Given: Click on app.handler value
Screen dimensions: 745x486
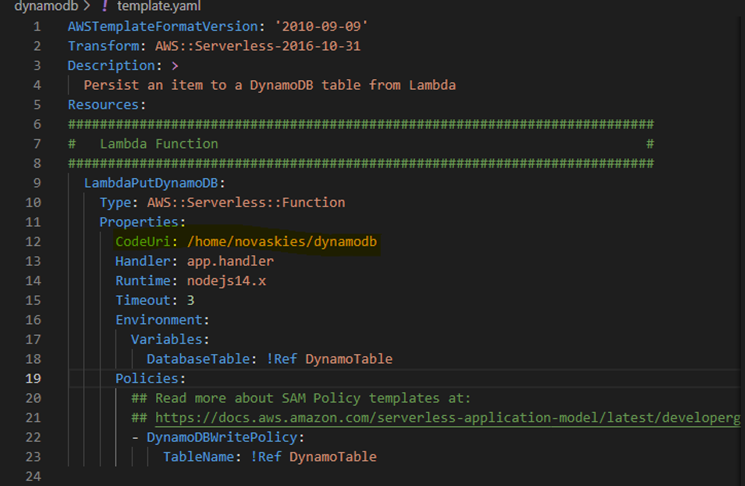Looking at the screenshot, I should click(x=230, y=261).
